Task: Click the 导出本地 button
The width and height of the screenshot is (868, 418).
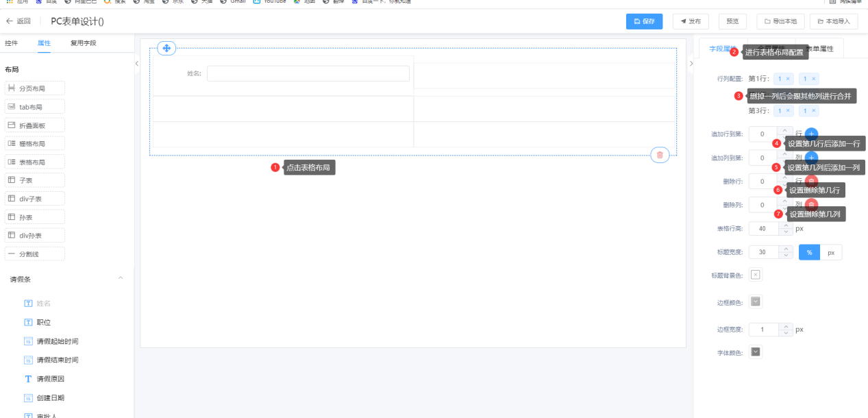Action: point(780,21)
